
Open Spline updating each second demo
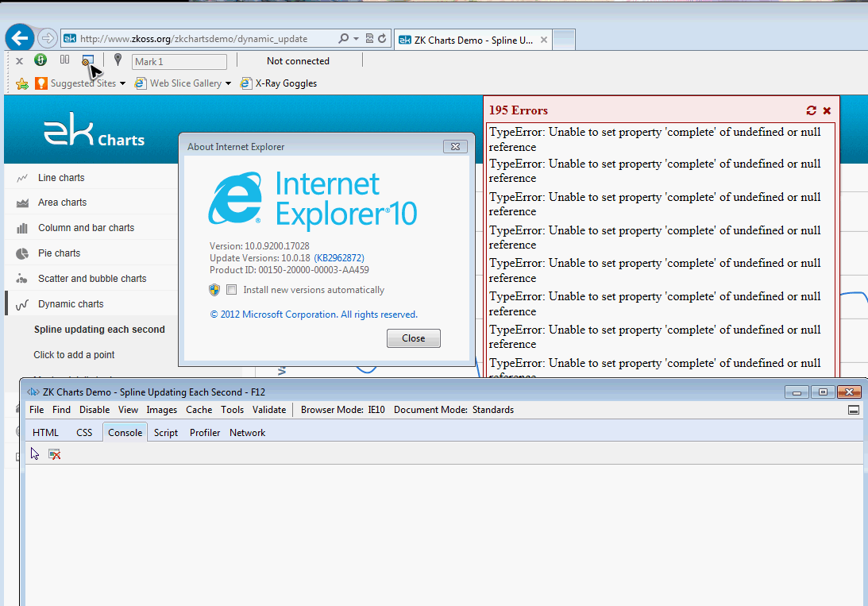pos(99,330)
